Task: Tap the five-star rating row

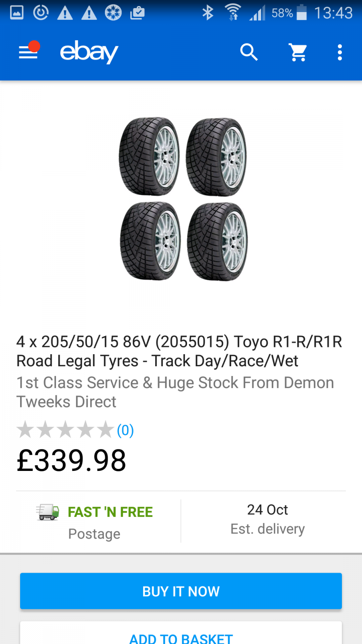Action: coord(65,429)
